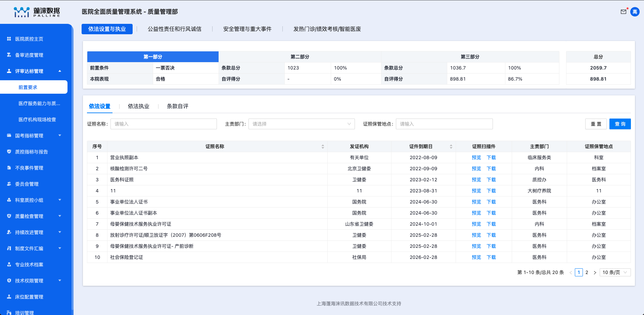The width and height of the screenshot is (644, 315).
Task: Click the 技术权限管理 sidebar icon
Action: click(x=9, y=280)
